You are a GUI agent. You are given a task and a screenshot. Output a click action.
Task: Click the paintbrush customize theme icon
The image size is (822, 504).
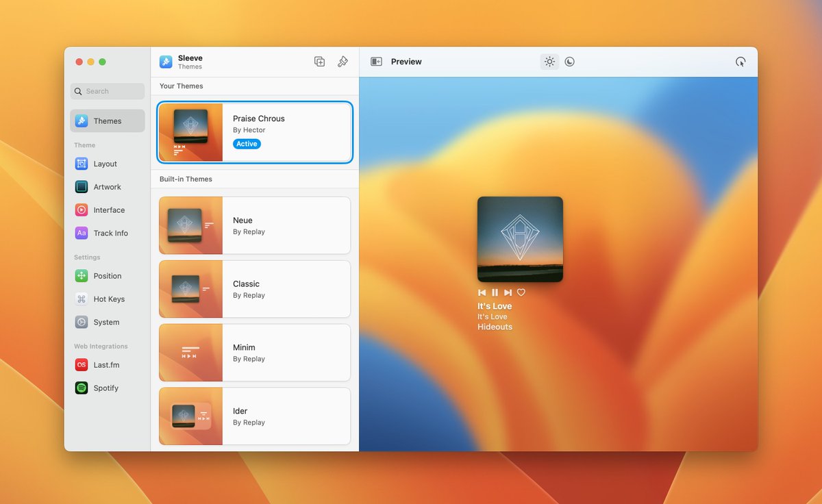pos(343,62)
